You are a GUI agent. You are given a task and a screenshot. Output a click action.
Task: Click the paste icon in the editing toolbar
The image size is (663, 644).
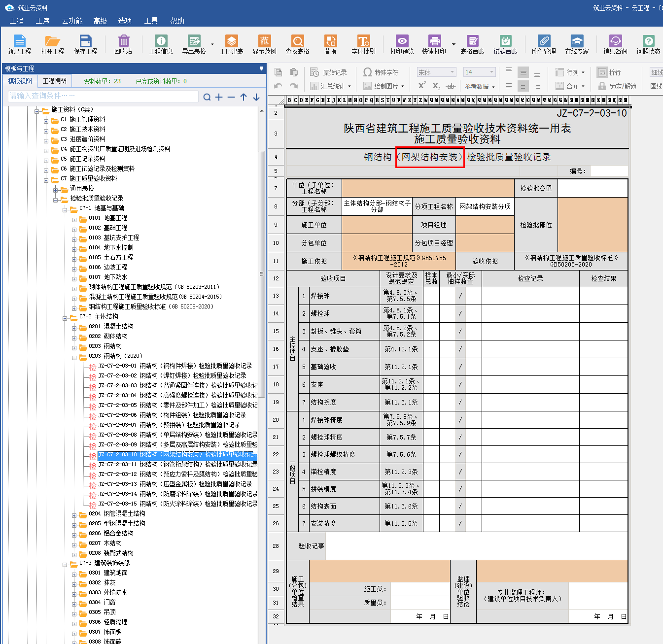(294, 72)
